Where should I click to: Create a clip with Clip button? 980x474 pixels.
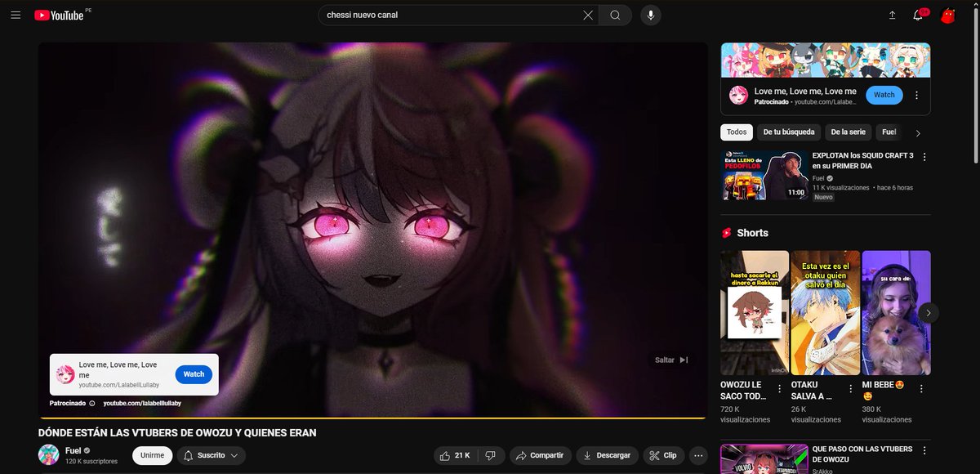663,455
